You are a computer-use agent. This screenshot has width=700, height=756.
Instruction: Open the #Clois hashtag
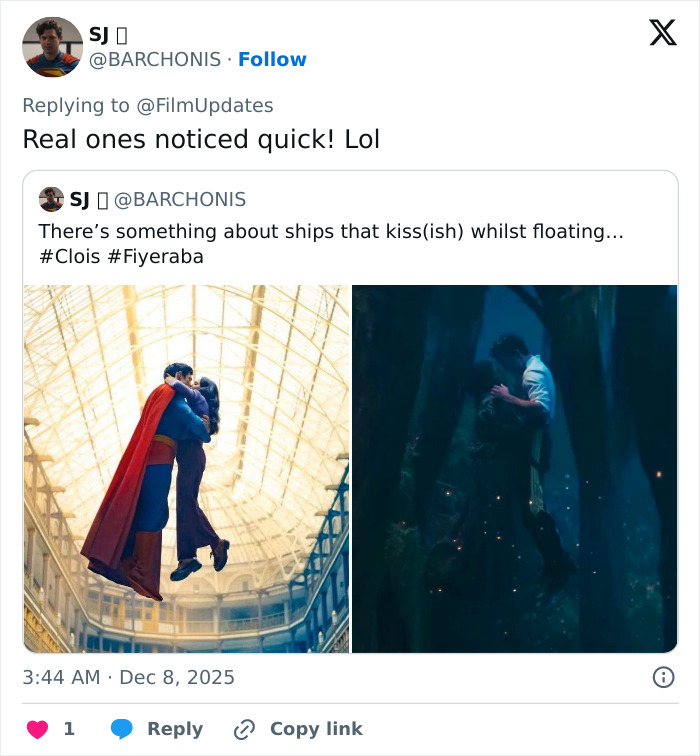point(69,256)
